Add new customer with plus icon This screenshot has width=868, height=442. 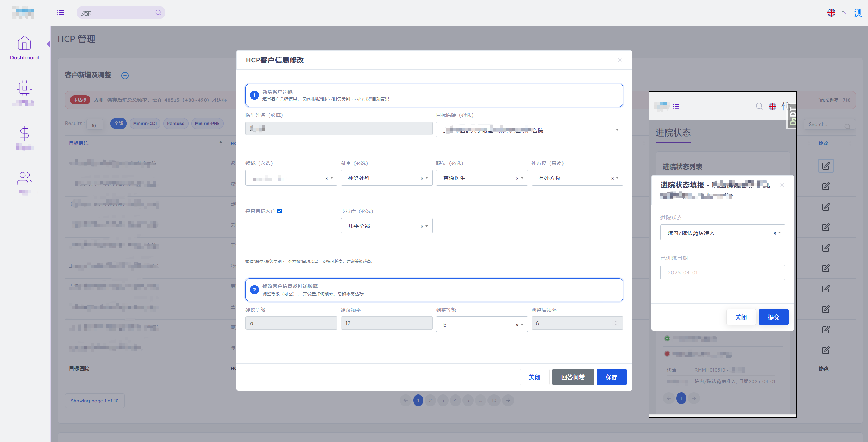(x=125, y=76)
